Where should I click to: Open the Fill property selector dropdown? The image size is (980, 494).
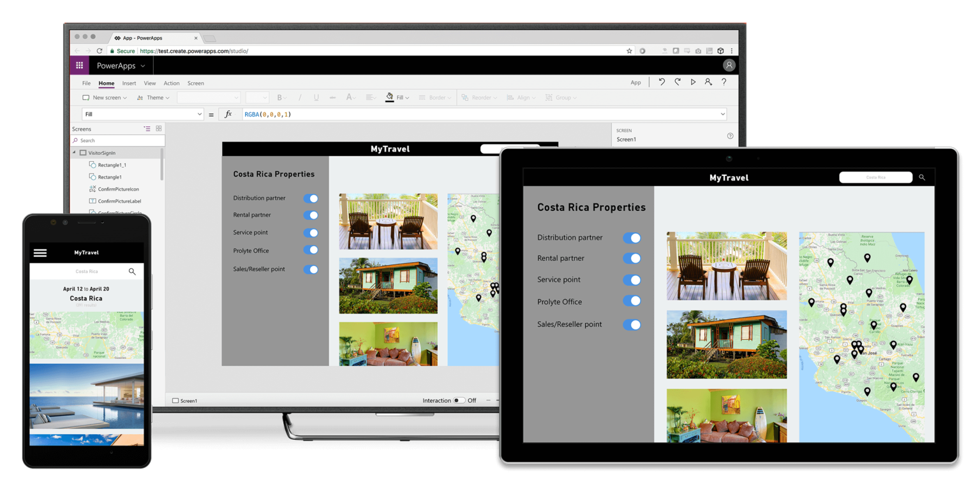tap(198, 113)
